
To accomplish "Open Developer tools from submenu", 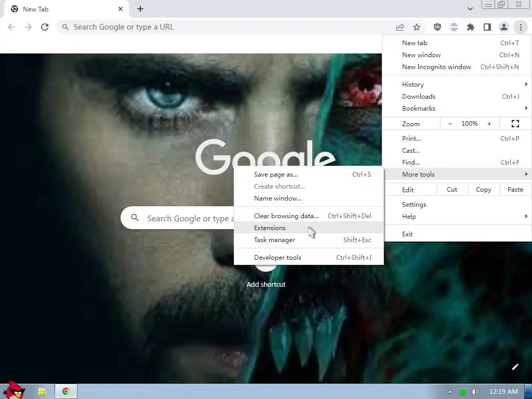I will [x=309, y=258].
